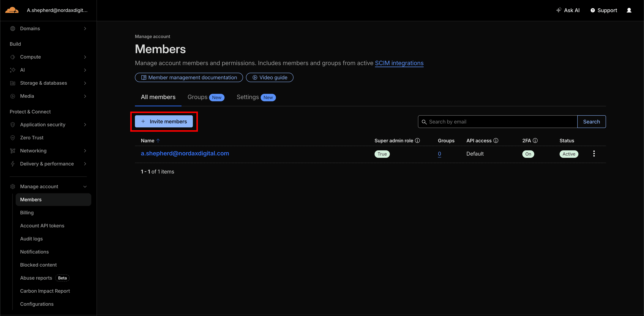Collapse the Manage account section
The height and width of the screenshot is (316, 644).
(x=85, y=186)
